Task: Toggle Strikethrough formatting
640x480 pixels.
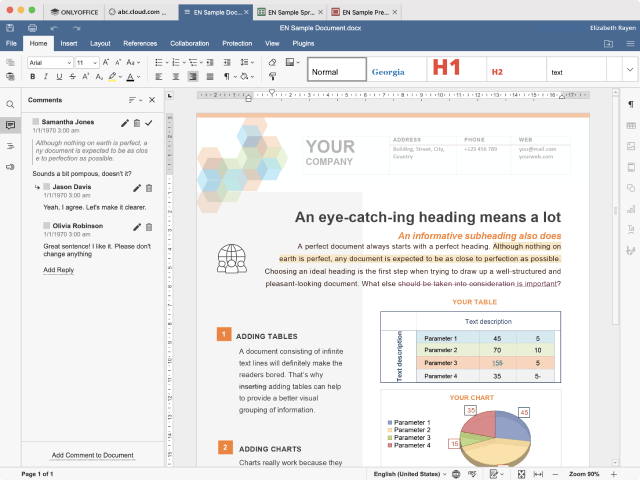Action: [75, 76]
